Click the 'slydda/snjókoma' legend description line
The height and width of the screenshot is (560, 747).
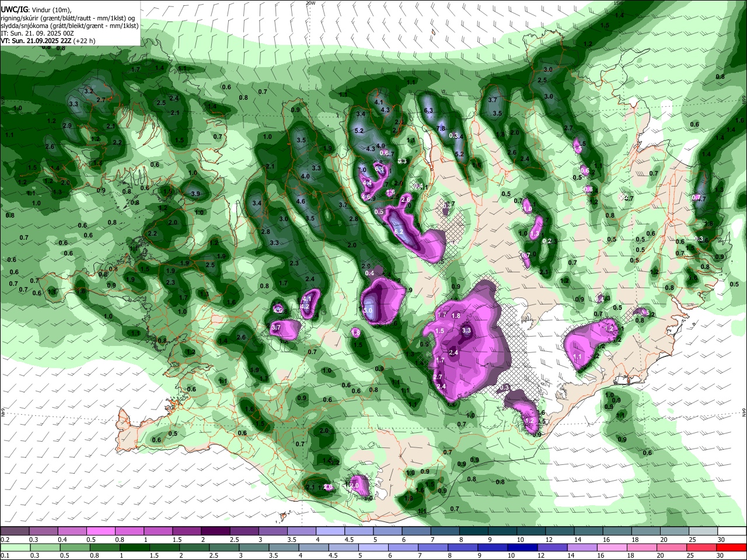click(69, 26)
